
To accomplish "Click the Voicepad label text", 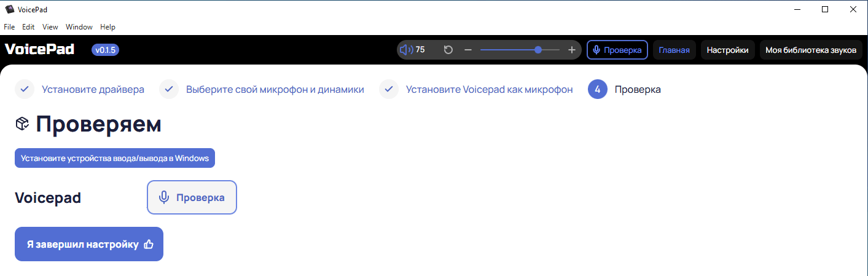I will point(48,198).
